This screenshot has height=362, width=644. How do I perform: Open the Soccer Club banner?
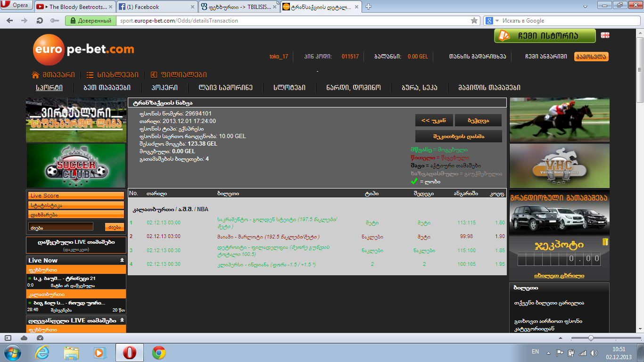[x=76, y=165]
